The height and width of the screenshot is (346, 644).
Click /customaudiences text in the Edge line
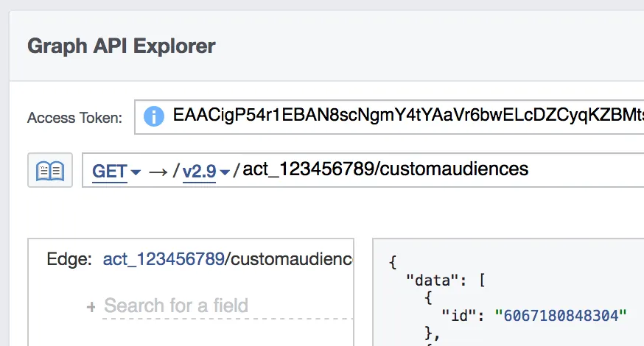click(289, 259)
